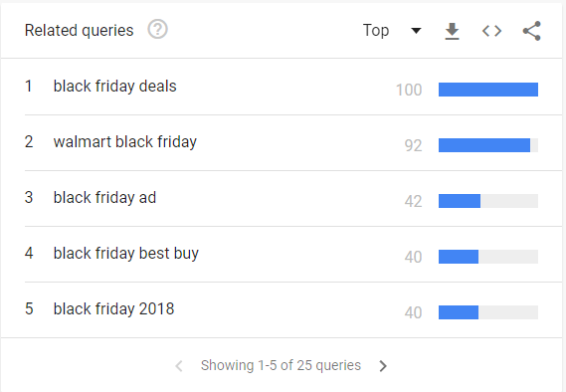This screenshot has height=392, width=566.
Task: Click the Related queries heading
Action: [79, 31]
